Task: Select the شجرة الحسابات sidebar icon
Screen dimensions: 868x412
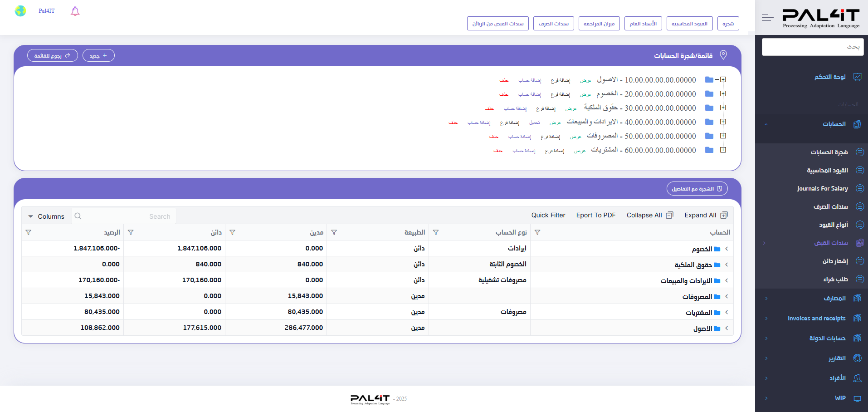Action: point(860,152)
